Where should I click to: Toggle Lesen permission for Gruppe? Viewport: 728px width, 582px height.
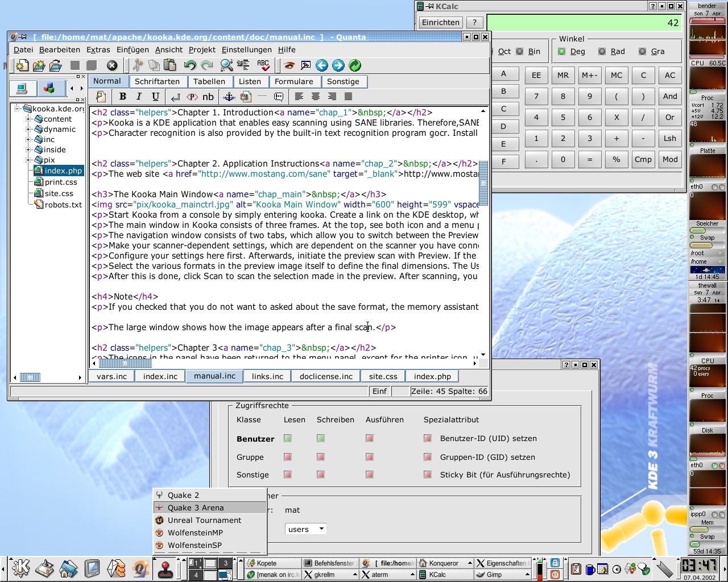tap(288, 457)
